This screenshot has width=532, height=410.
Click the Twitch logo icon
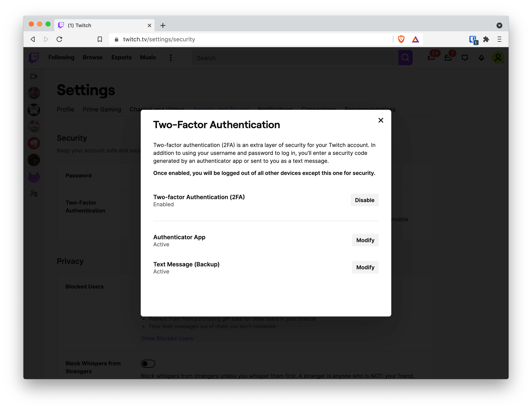[x=34, y=57]
